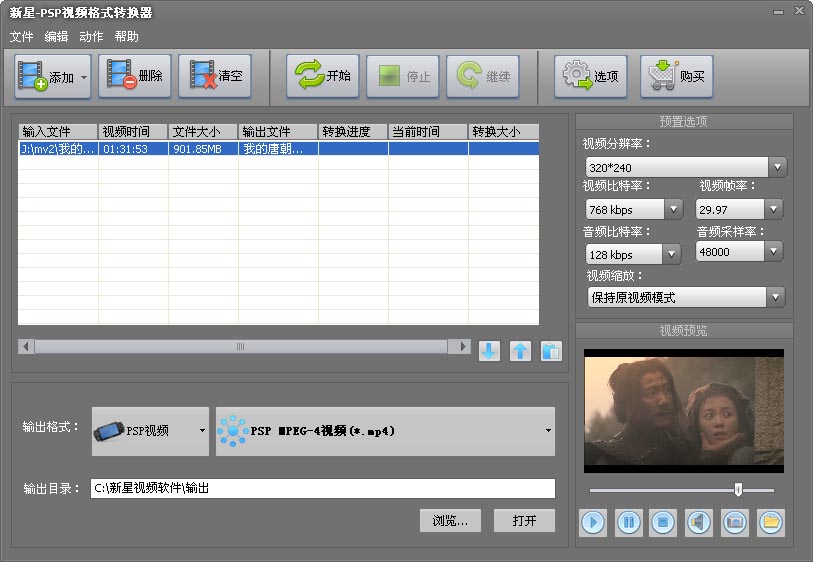Screen dimensions: 813x562
Task: Start conversion with the 开始 button
Action: (323, 76)
